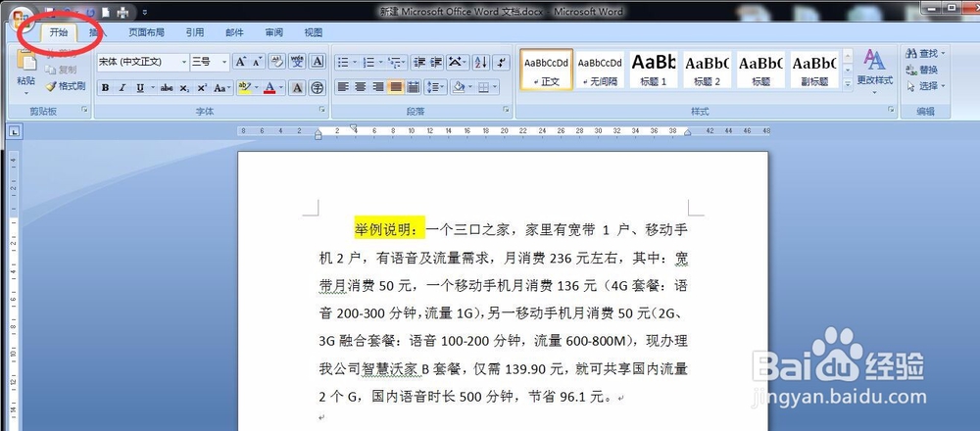Click the Replace (替换) button
Viewport: 980px width, 431px height.
click(922, 70)
